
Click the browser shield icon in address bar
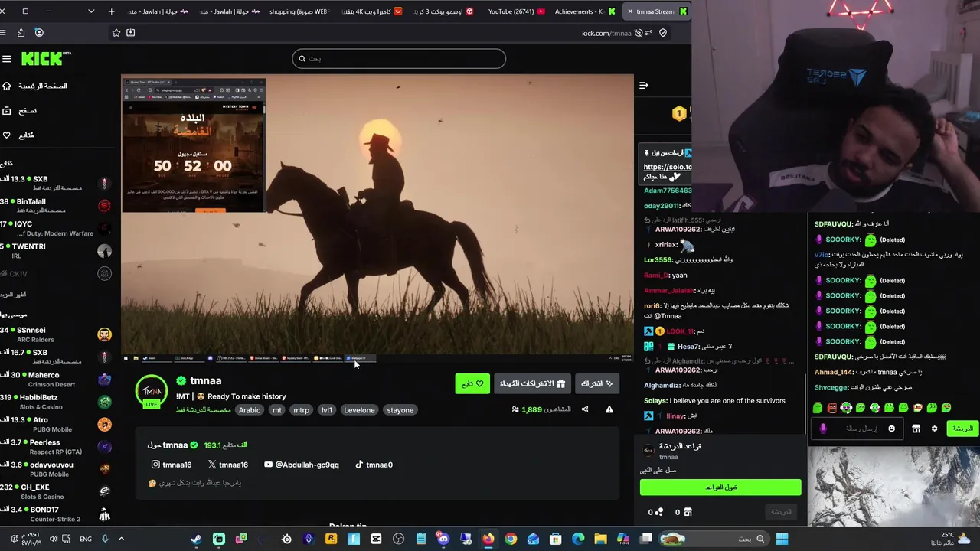click(x=663, y=33)
